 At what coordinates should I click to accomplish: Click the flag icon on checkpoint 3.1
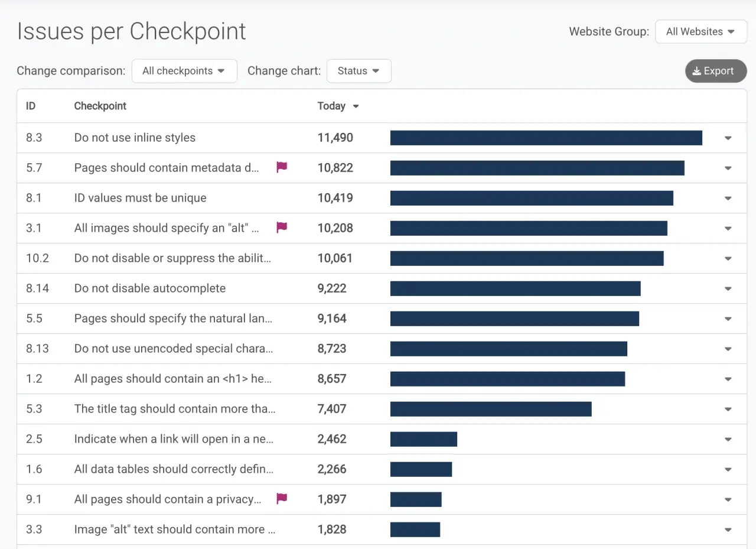(282, 228)
